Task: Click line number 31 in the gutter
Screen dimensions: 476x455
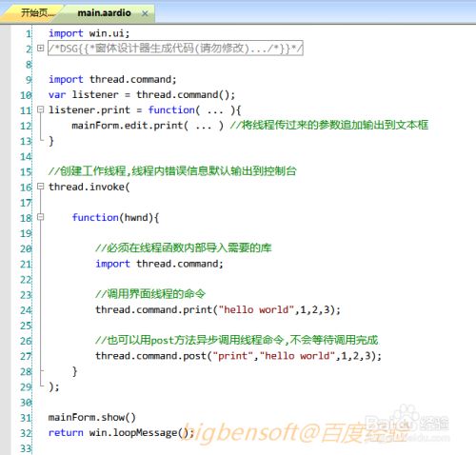Action: pyautogui.click(x=26, y=418)
